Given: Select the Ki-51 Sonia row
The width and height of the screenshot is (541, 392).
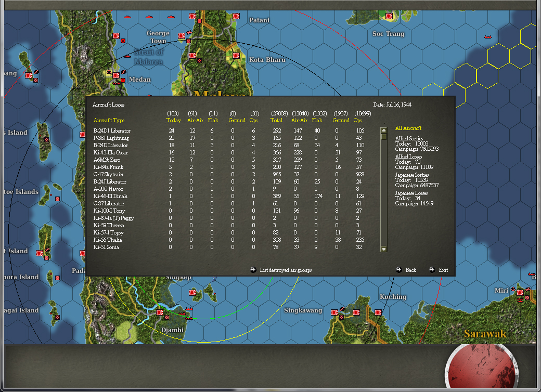Looking at the screenshot, I should pos(229,247).
